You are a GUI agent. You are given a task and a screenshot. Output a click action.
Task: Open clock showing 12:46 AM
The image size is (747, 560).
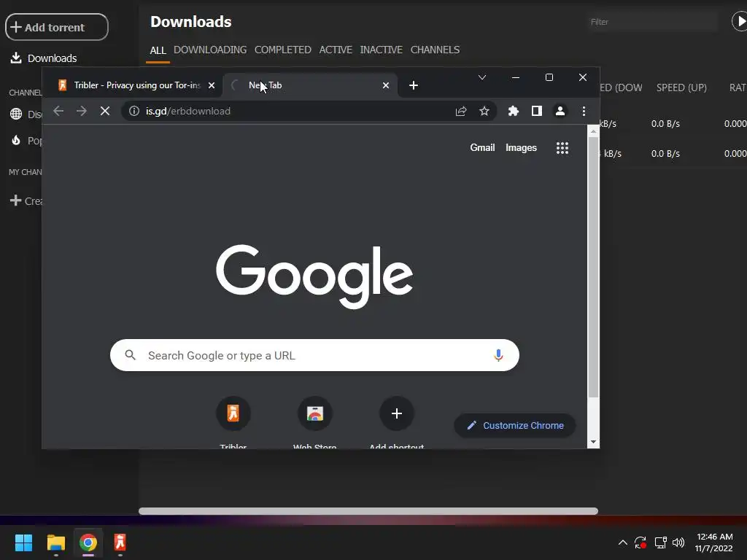pos(713,542)
